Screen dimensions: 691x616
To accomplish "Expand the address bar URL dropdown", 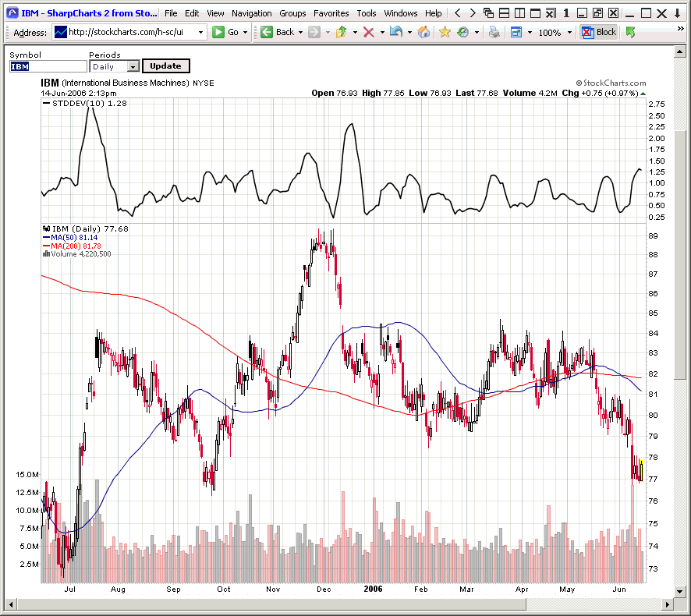I will (x=200, y=32).
